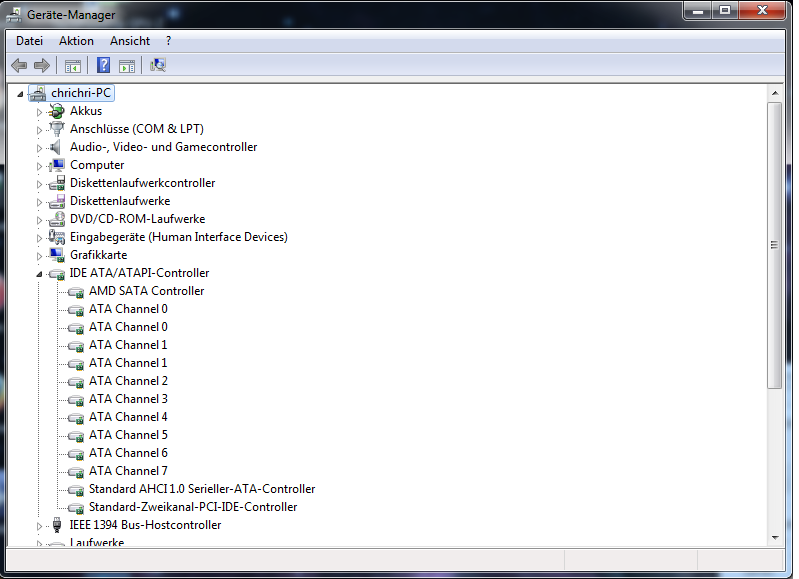Select ATA Channel 5 entry

[128, 435]
